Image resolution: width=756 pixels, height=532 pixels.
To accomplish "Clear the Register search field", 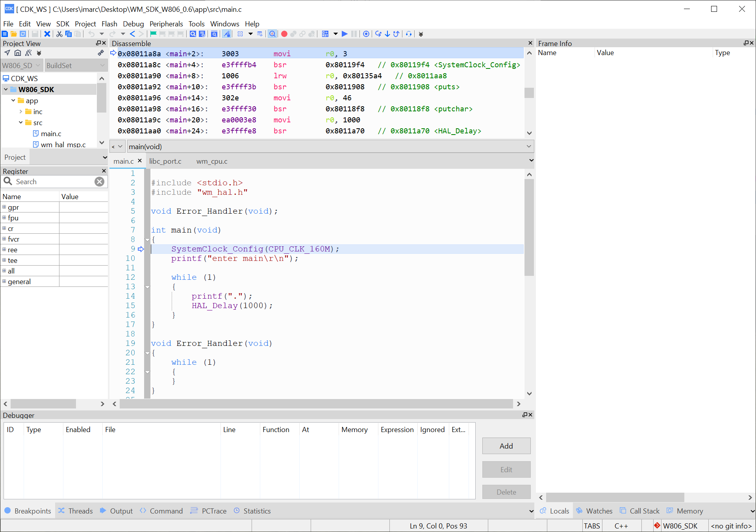I will coord(99,181).
